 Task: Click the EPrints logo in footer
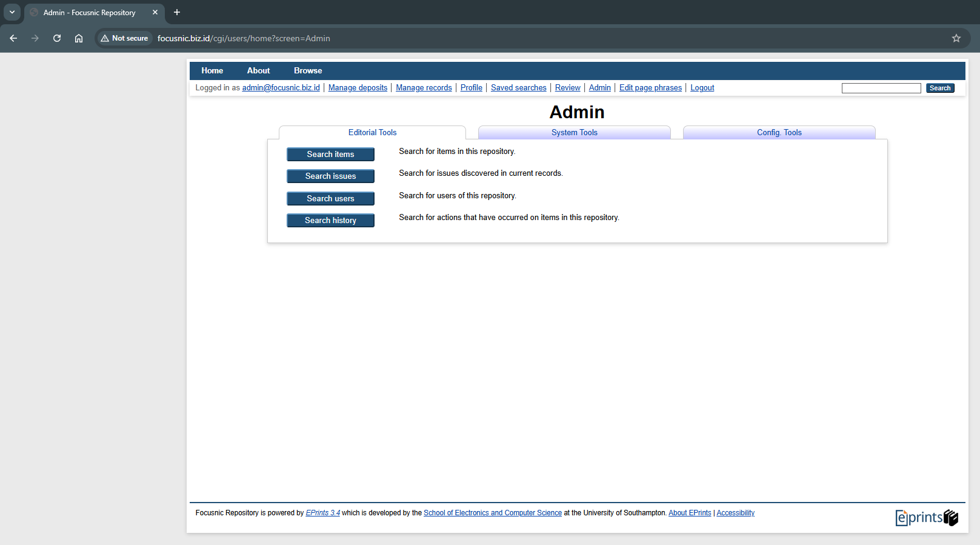pos(926,517)
